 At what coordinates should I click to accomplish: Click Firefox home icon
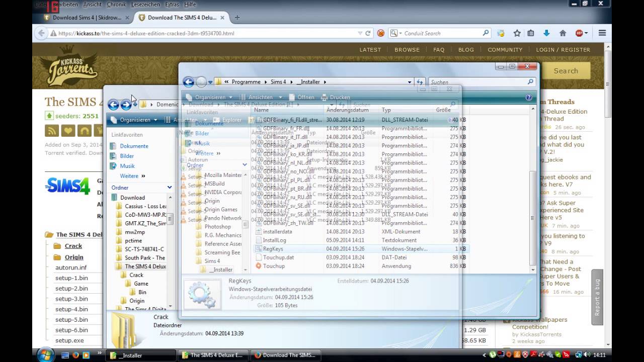(x=562, y=33)
